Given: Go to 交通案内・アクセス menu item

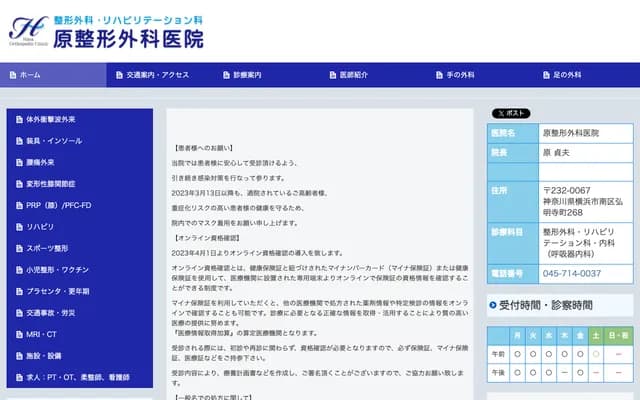Looking at the screenshot, I should pyautogui.click(x=151, y=75).
